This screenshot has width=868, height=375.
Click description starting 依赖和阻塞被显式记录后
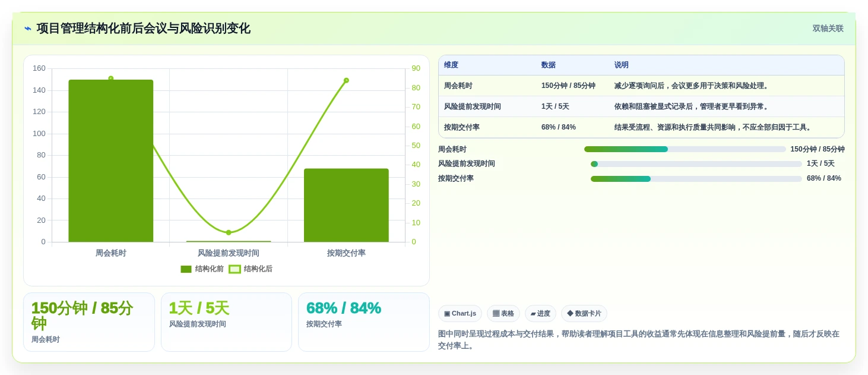pos(692,106)
